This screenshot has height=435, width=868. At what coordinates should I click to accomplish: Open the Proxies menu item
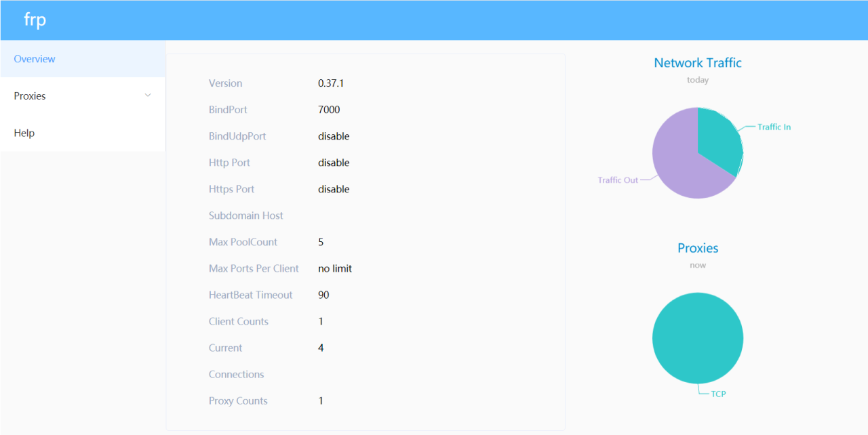83,96
